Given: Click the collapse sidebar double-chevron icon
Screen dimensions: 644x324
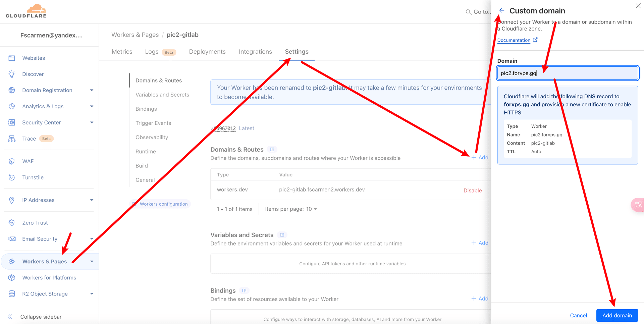Looking at the screenshot, I should click(10, 317).
